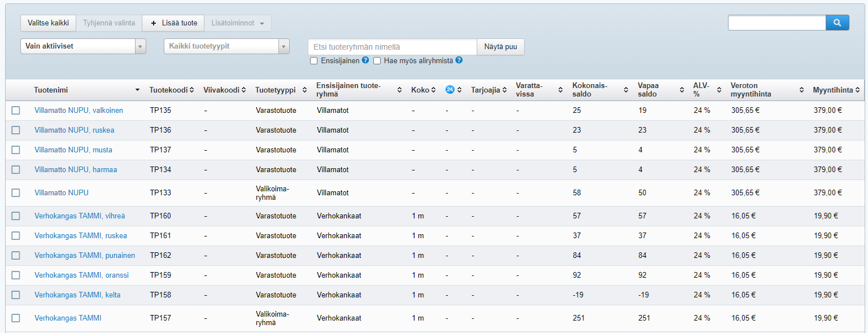Sort by Myyntihinta column arrows
Screen dimensions: 868x333
858,90
